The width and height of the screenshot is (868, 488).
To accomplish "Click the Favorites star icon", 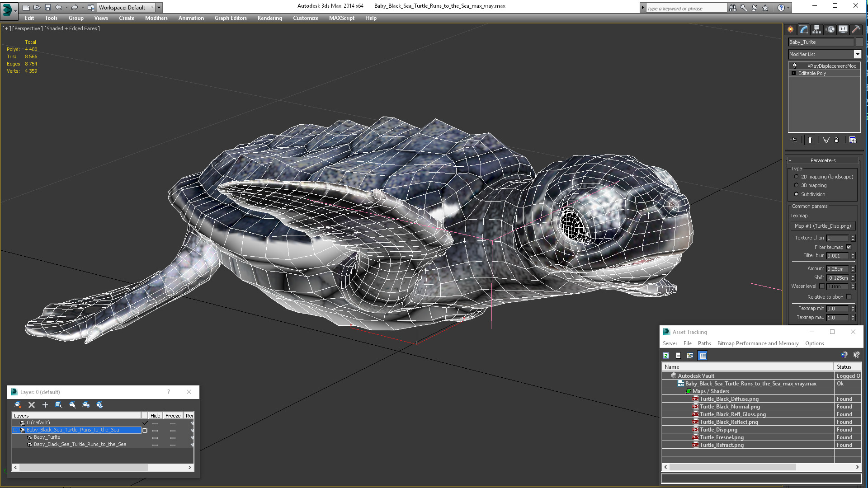I will click(765, 8).
